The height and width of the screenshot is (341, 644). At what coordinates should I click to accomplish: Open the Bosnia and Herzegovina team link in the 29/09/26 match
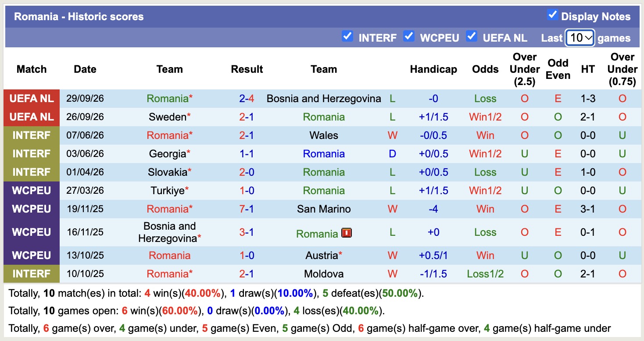(x=324, y=99)
